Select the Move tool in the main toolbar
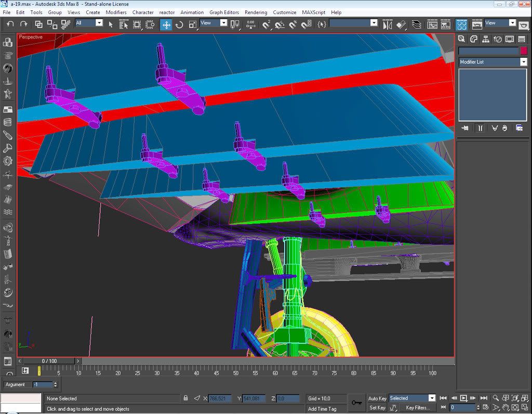Viewport: 532px width, 414px height. (x=166, y=24)
